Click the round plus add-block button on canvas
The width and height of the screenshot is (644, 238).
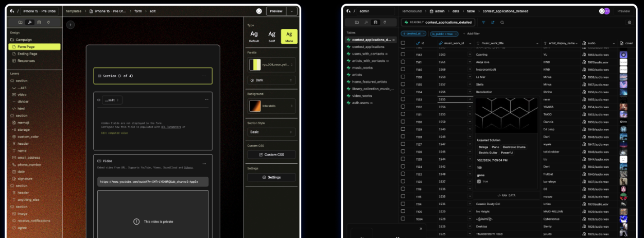pyautogui.click(x=71, y=25)
